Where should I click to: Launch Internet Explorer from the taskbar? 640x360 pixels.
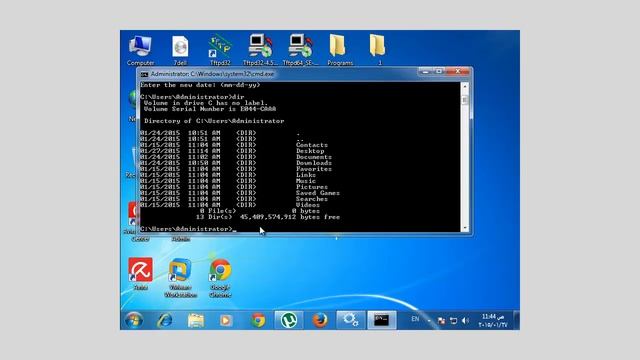pyautogui.click(x=164, y=320)
